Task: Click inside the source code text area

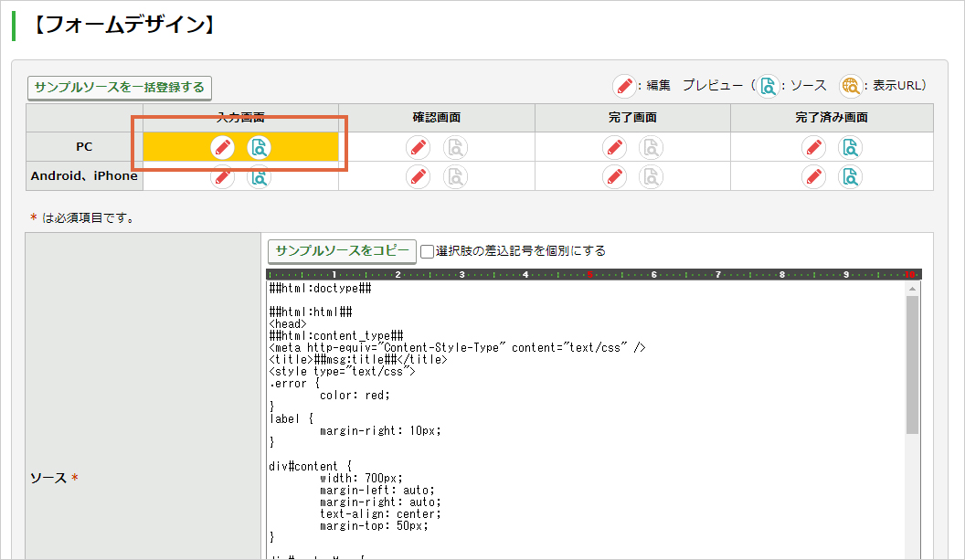Action: coord(586,419)
